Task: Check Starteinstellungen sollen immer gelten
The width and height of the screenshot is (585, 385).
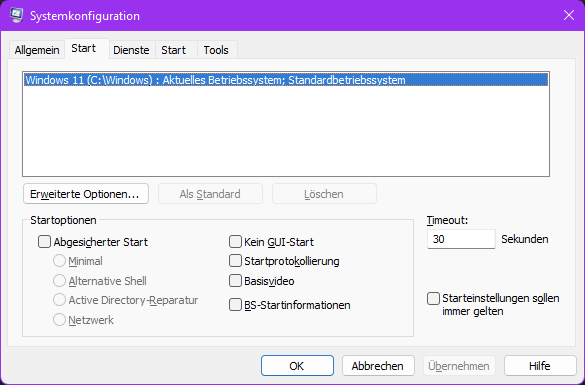Action: 433,298
